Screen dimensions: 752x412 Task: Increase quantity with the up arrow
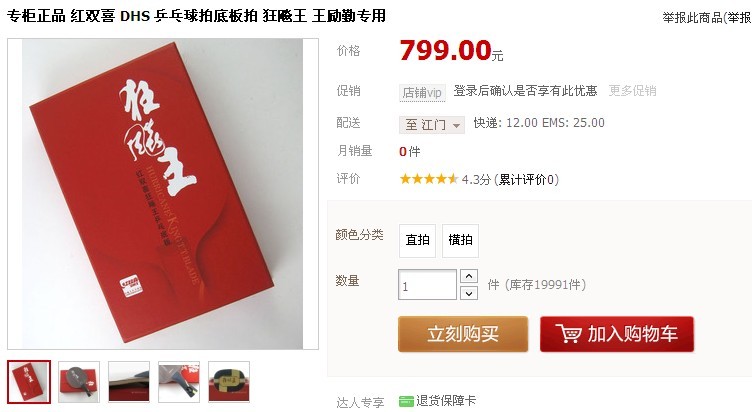coord(469,276)
